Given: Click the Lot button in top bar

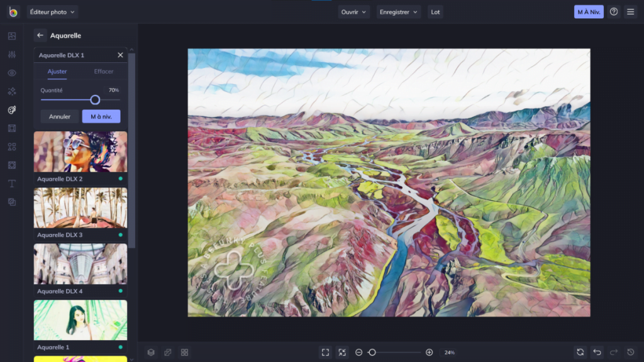Looking at the screenshot, I should 435,12.
